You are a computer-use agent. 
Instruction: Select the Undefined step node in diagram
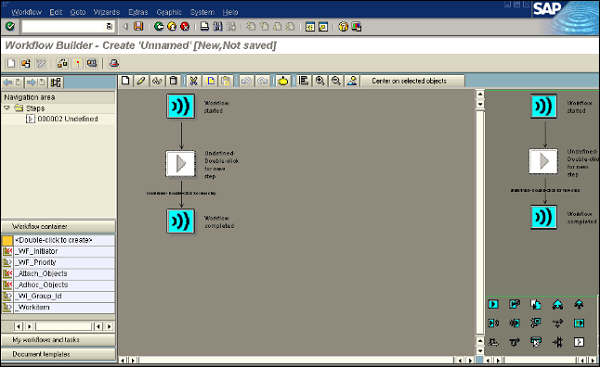[x=180, y=164]
